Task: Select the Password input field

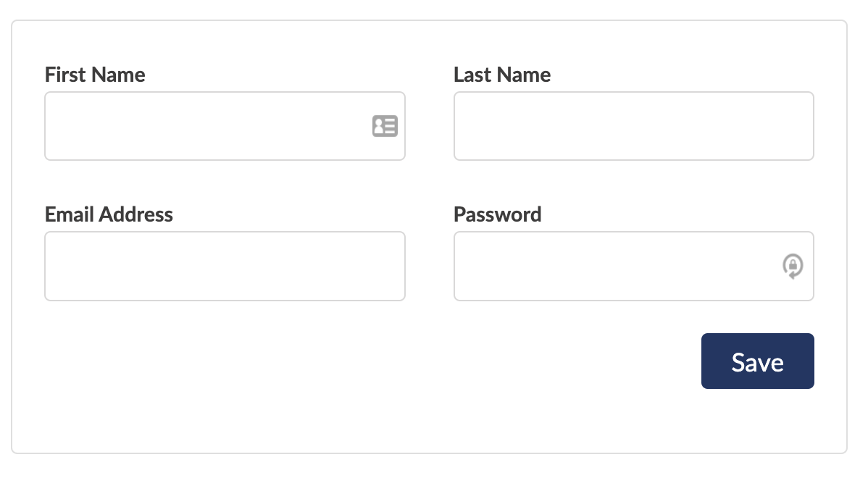Action: click(634, 266)
